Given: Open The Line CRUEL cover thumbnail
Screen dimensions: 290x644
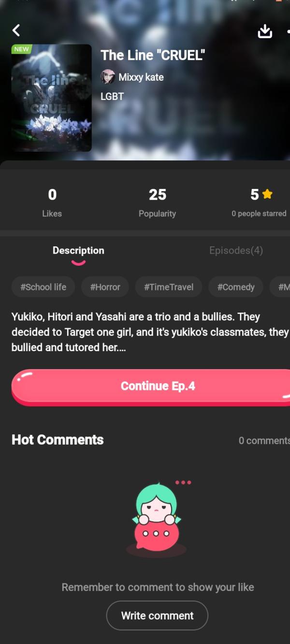Looking at the screenshot, I should pos(52,98).
